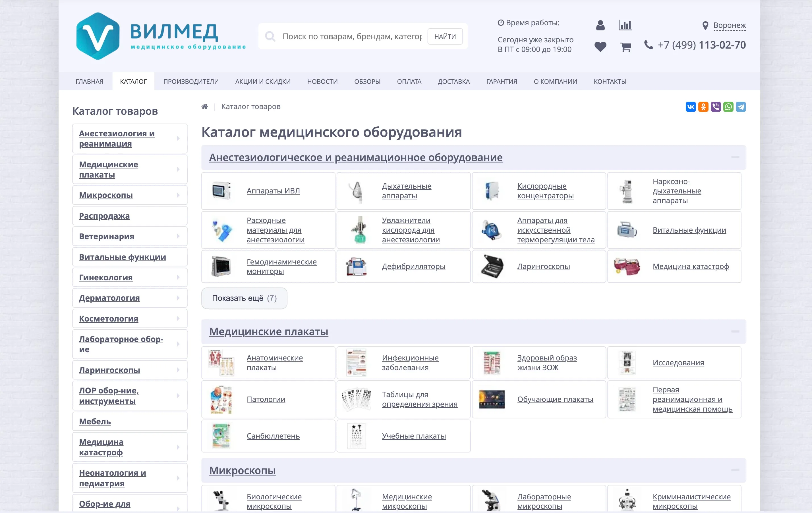
Task: Click the home breadcrumb icon
Action: coord(205,107)
